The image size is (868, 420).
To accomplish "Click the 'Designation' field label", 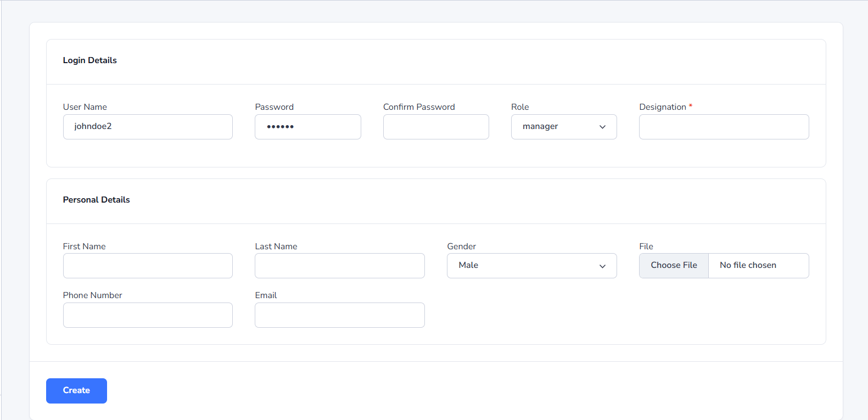I will tap(662, 107).
